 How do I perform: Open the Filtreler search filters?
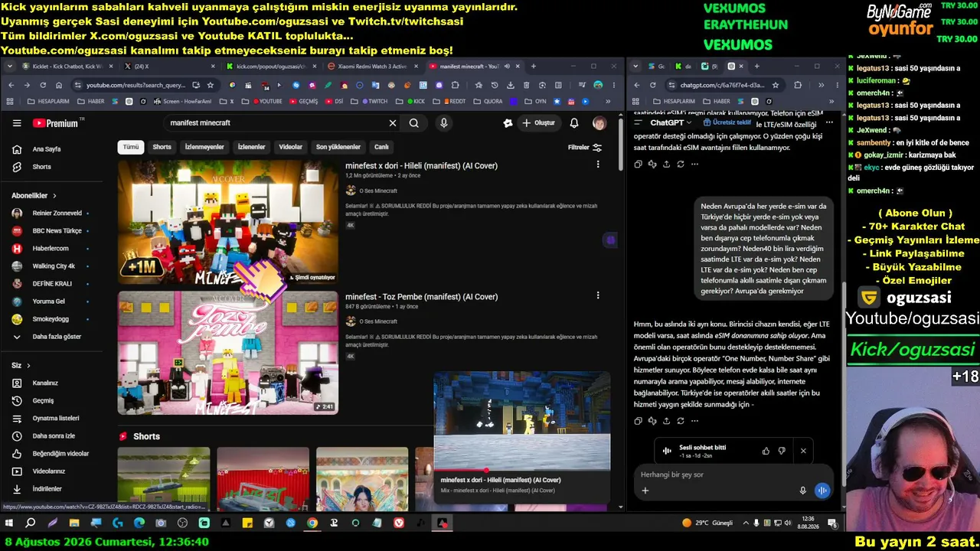click(x=585, y=148)
